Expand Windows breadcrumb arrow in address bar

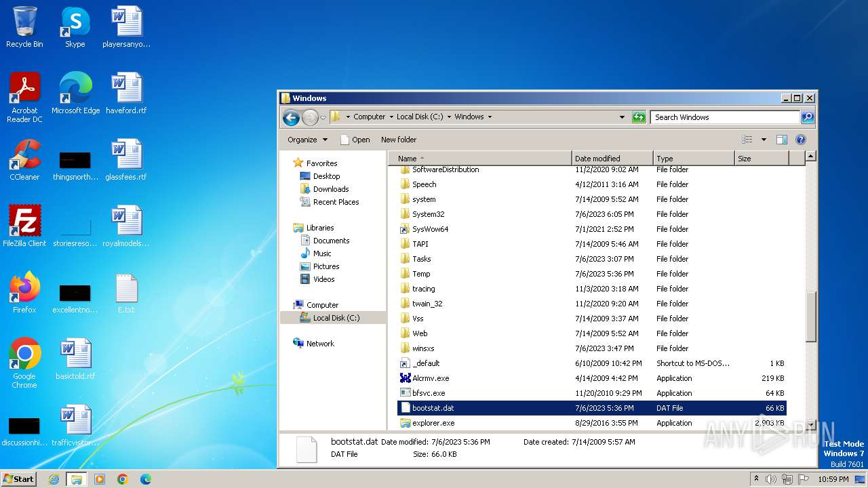[490, 117]
